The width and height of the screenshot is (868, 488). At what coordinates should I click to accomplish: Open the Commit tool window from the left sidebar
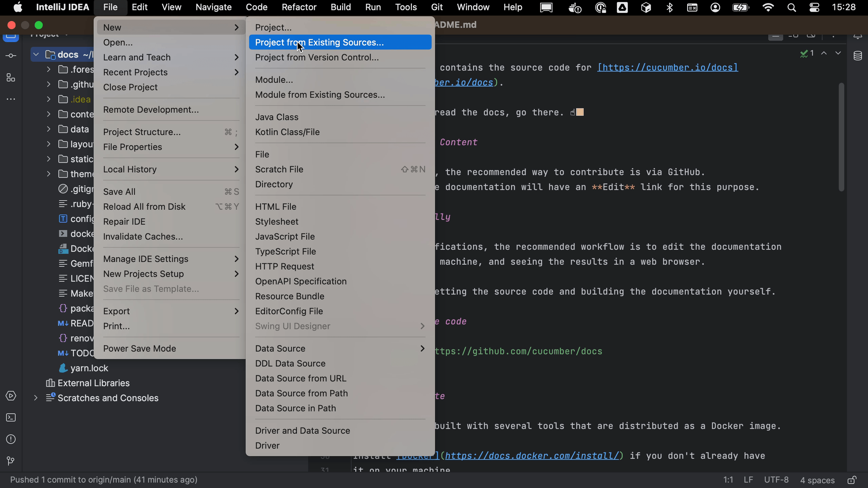[11, 55]
